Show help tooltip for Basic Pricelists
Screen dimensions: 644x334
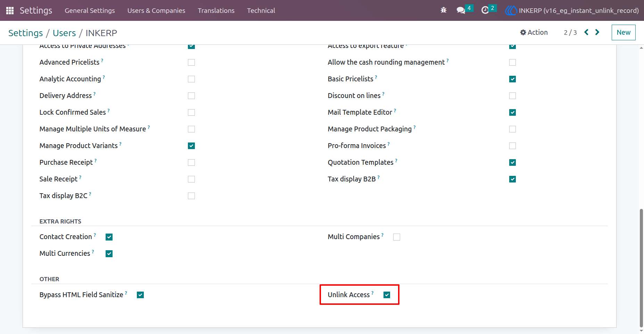click(x=376, y=77)
